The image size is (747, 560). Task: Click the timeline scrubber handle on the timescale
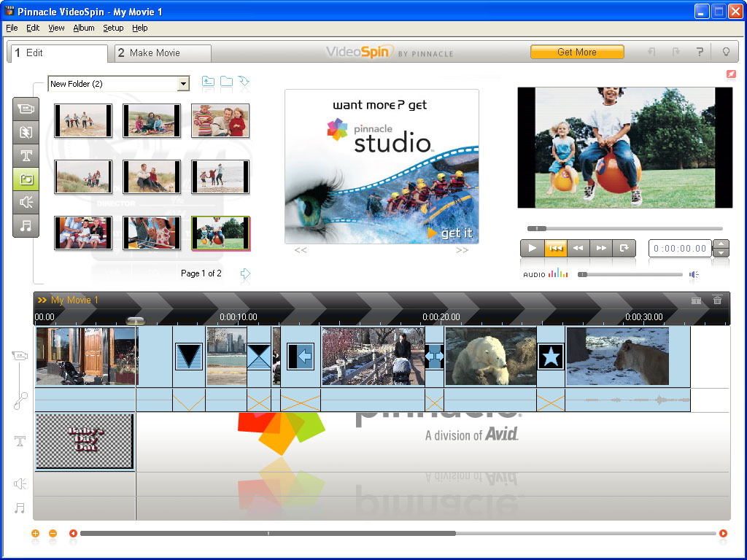135,321
